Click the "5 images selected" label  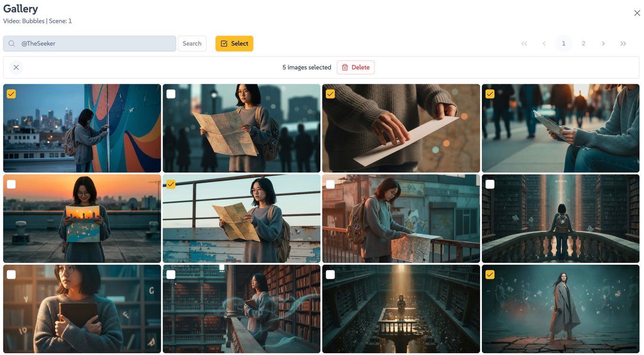(307, 67)
